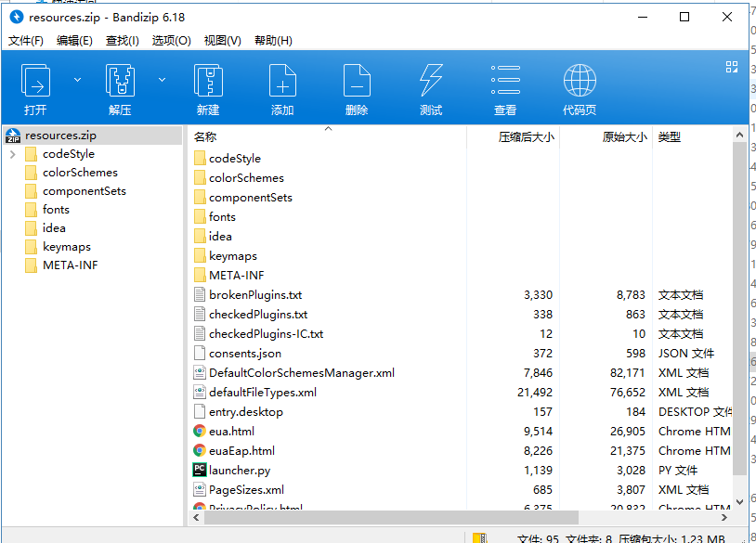Select colorSchemes folder icon in file list
The image size is (756, 543).
click(200, 178)
